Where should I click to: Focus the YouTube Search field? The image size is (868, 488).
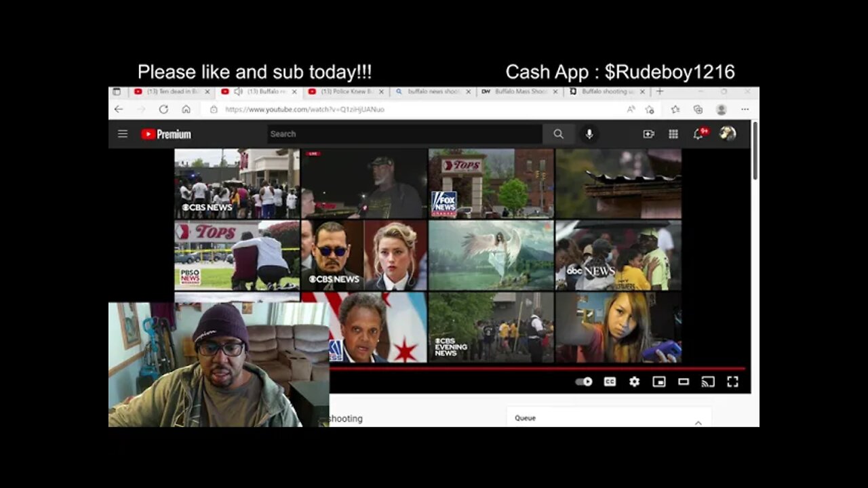(404, 134)
